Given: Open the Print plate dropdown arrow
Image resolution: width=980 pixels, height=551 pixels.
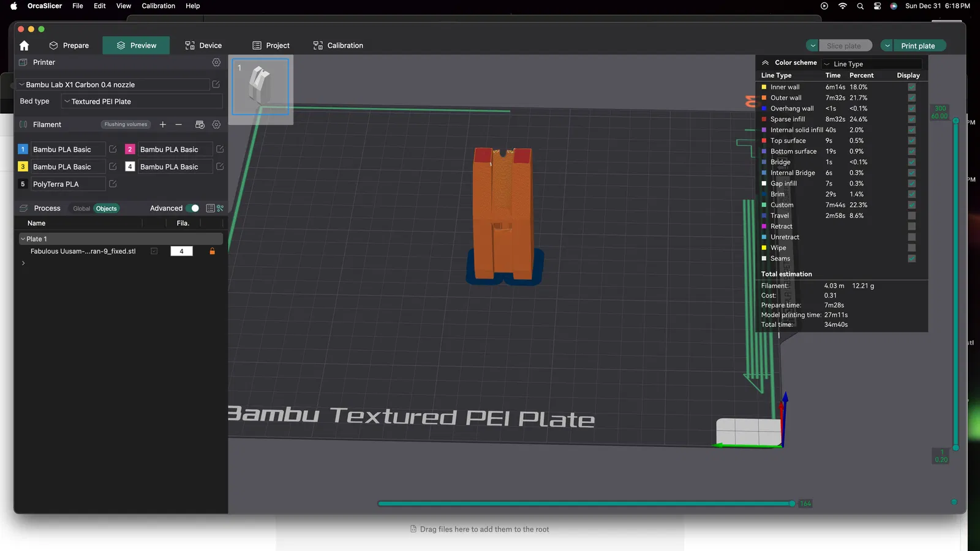Looking at the screenshot, I should [x=887, y=46].
